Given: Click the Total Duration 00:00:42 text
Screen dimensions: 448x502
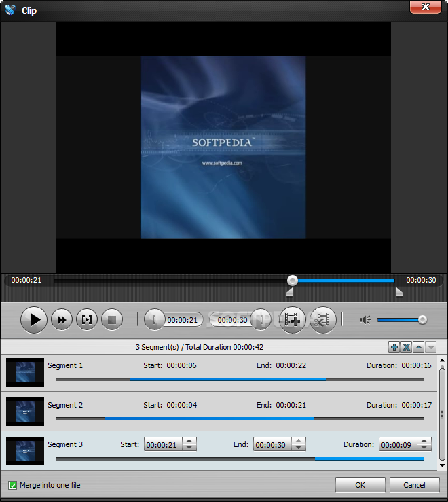Looking at the screenshot, I should (x=224, y=347).
